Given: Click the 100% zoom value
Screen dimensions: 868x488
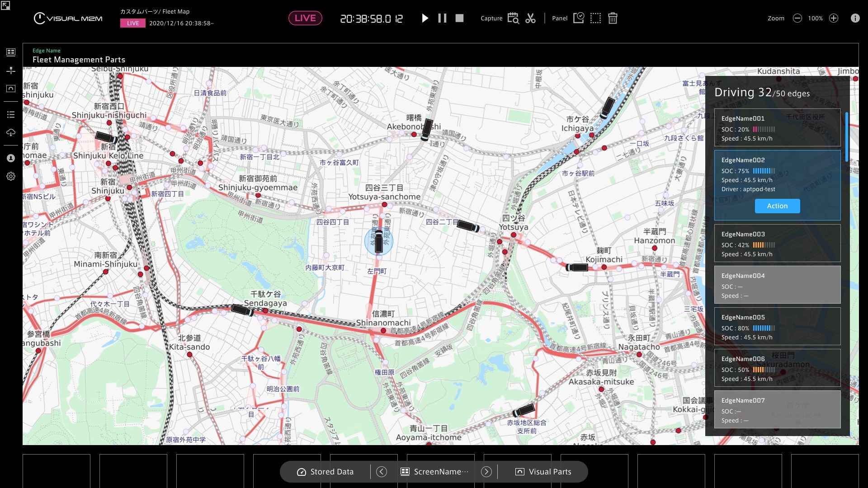Looking at the screenshot, I should click(816, 18).
